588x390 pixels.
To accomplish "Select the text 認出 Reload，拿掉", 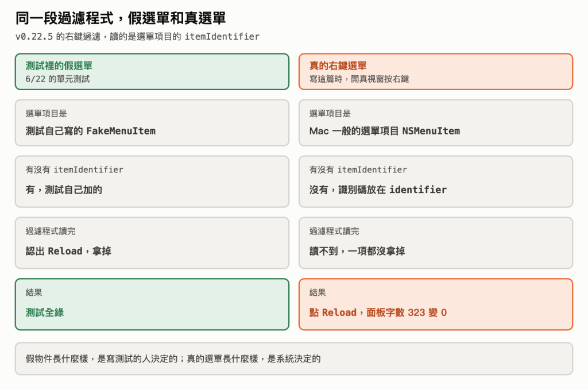I will 68,251.
